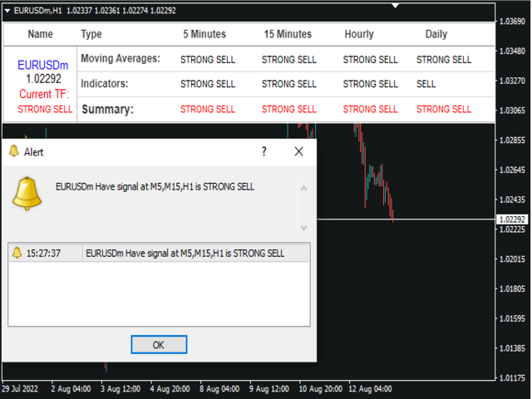This screenshot has width=532, height=399.
Task: Click Summary Hourly STRONG SELL
Action: pyautogui.click(x=370, y=109)
